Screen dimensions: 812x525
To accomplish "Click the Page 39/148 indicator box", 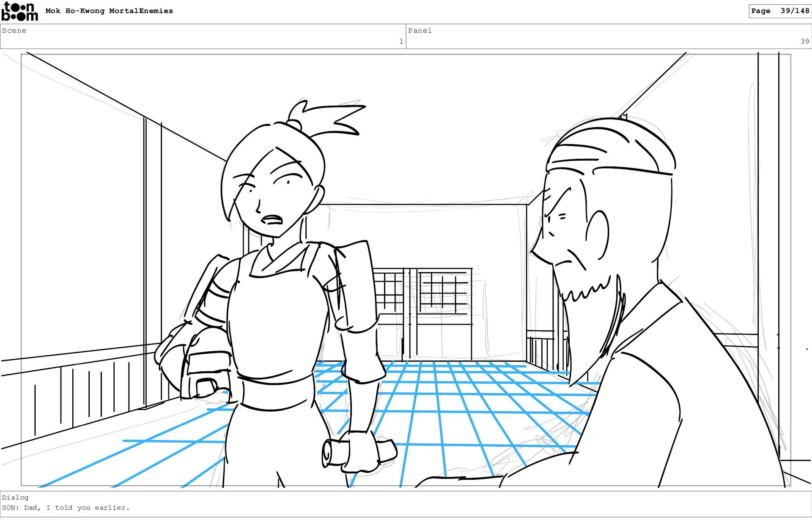I will (779, 11).
